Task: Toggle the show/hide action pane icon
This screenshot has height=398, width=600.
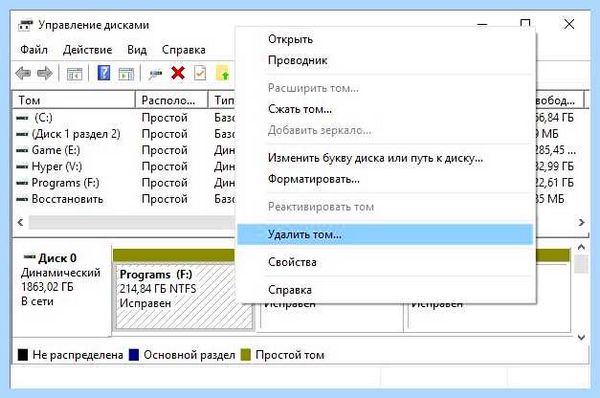Action: coord(126,73)
